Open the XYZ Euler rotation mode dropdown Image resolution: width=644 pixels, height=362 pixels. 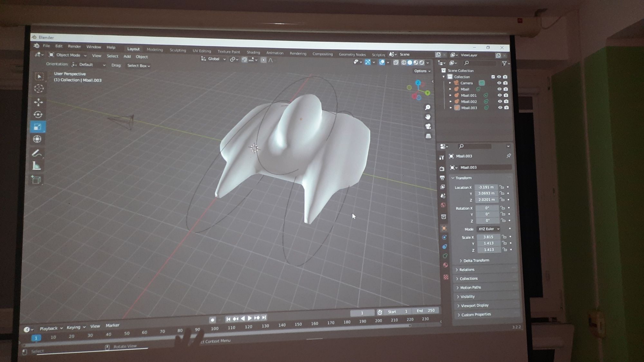[x=489, y=229]
